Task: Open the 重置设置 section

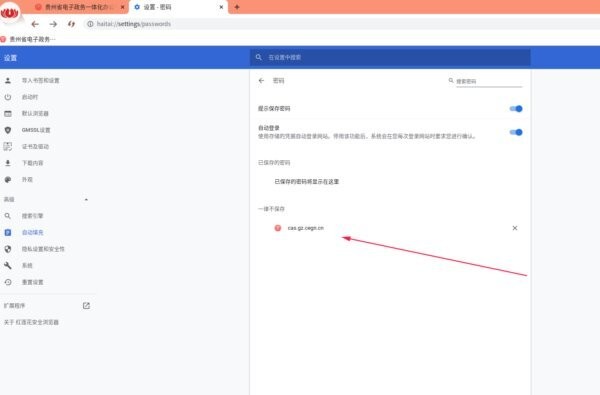Action: coord(33,282)
